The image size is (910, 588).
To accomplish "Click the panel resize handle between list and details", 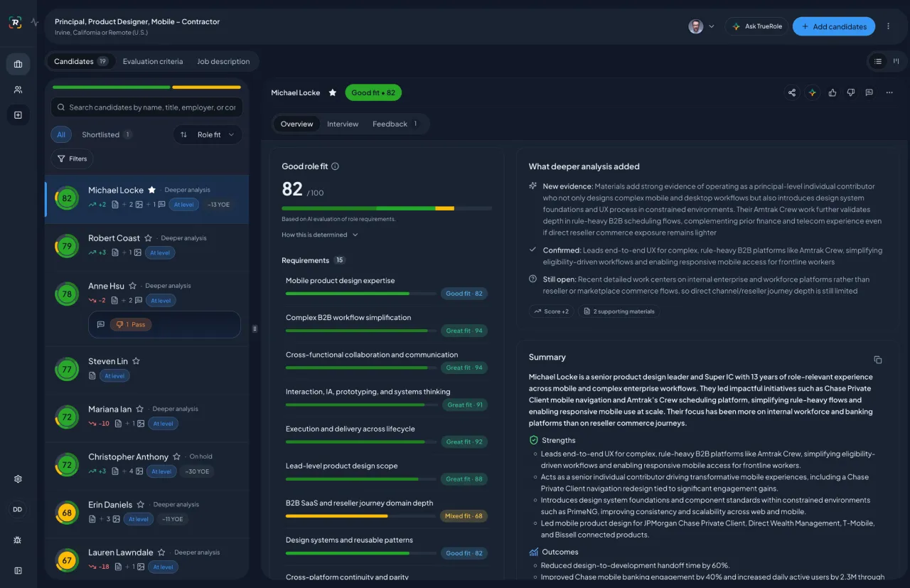I will 255,328.
